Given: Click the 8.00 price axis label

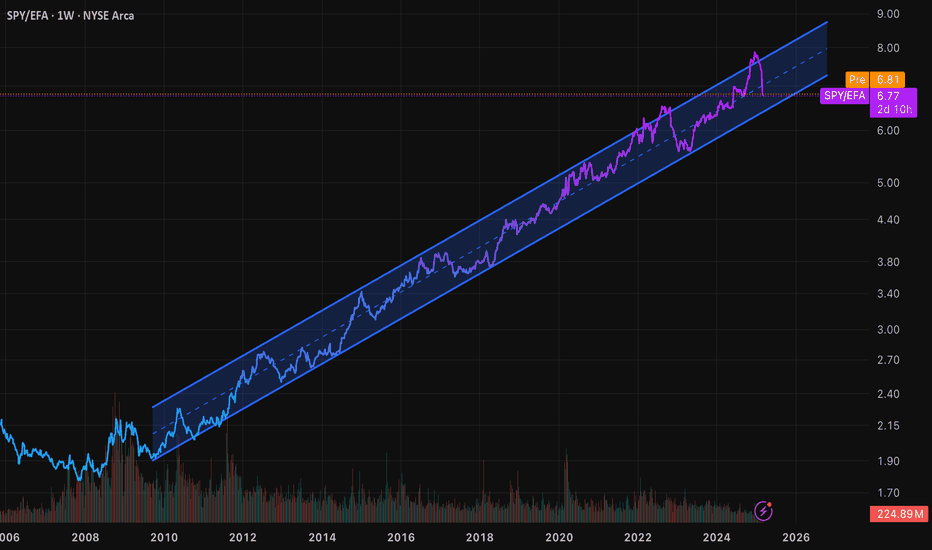Looking at the screenshot, I should 888,48.
